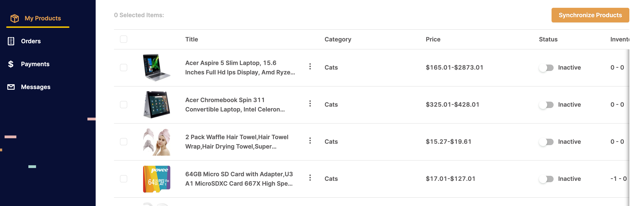The height and width of the screenshot is (206, 644).
Task: Open three-dot menu for Waffle Hair Towel
Action: [310, 141]
